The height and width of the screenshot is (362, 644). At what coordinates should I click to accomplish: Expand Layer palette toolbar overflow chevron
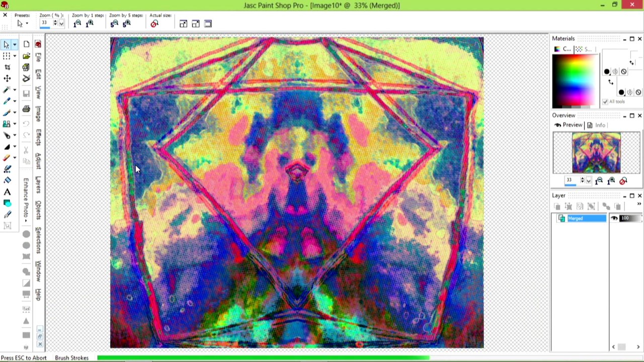639,204
